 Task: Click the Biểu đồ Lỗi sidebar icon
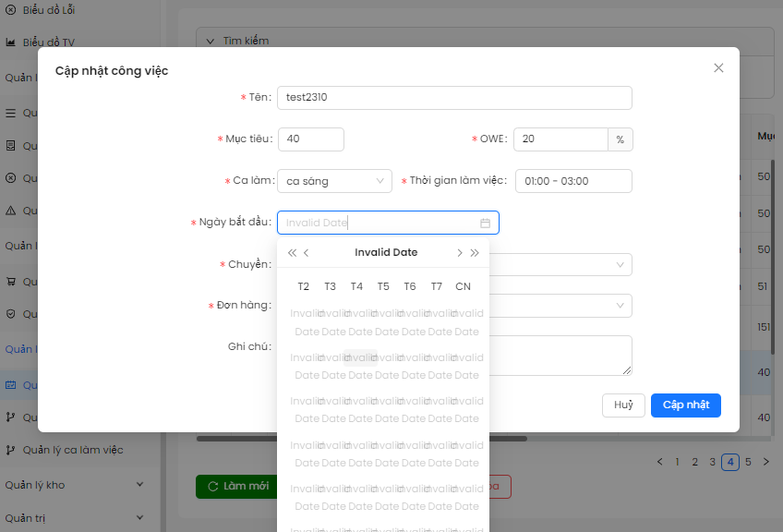pyautogui.click(x=10, y=10)
